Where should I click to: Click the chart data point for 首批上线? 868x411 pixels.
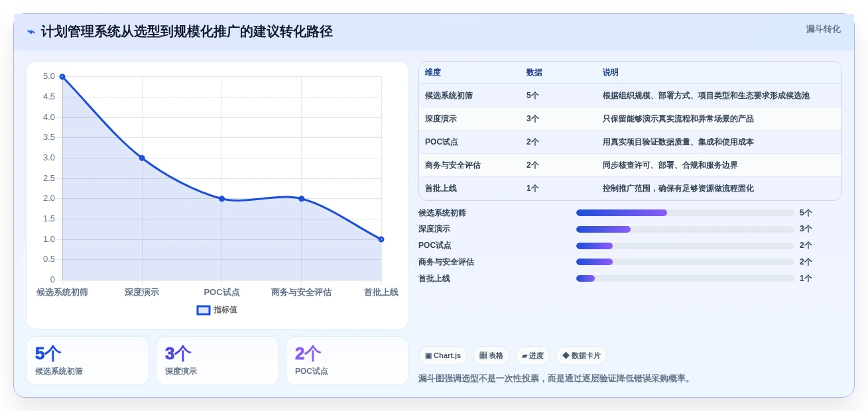pos(381,239)
